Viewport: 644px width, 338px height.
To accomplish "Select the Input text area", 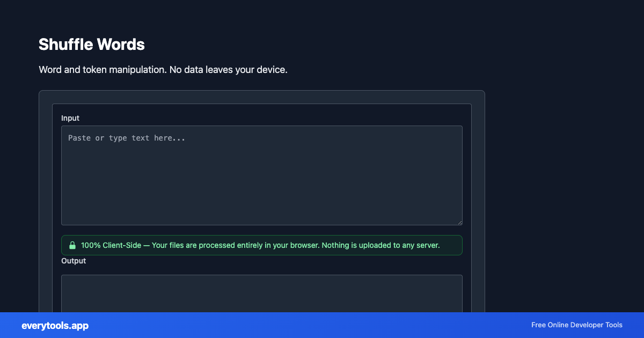I will [262, 175].
